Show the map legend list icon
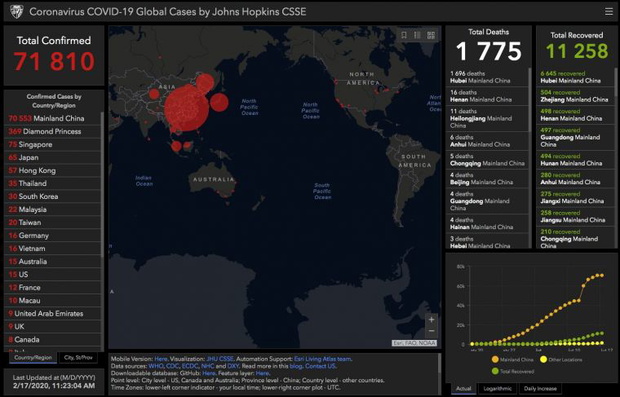The width and height of the screenshot is (620, 397). click(x=417, y=35)
